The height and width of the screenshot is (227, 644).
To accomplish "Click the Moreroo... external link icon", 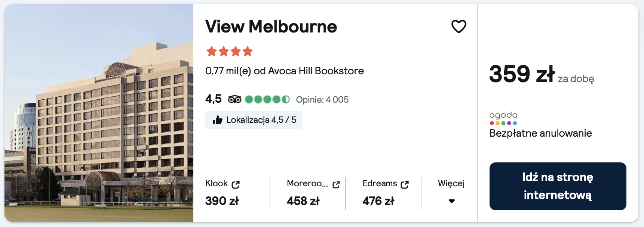I will [x=336, y=184].
